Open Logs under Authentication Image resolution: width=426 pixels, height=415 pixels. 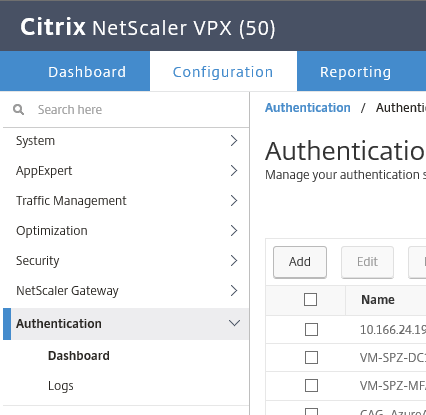61,386
